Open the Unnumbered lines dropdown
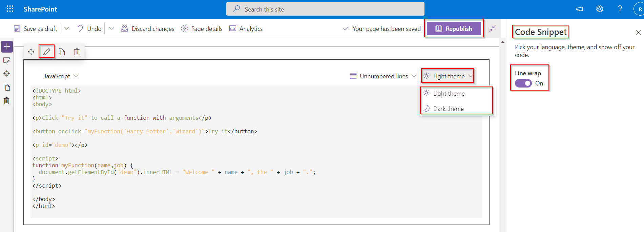The height and width of the screenshot is (232, 644). pos(383,76)
